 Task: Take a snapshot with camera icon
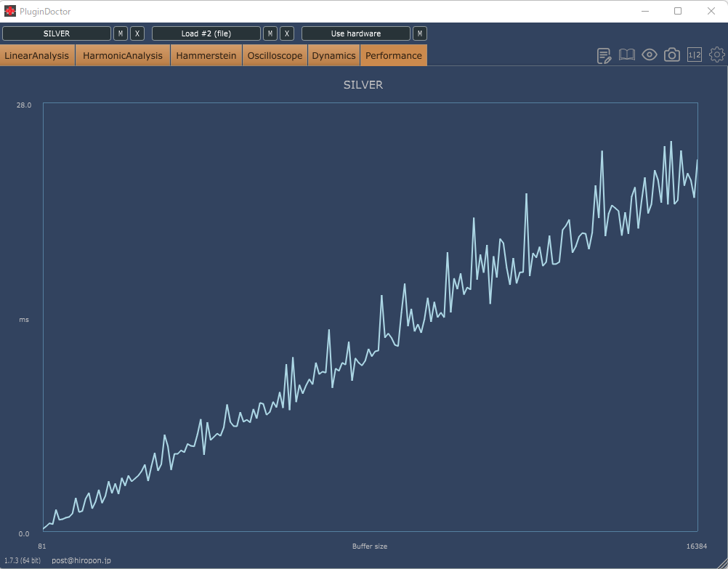point(672,55)
